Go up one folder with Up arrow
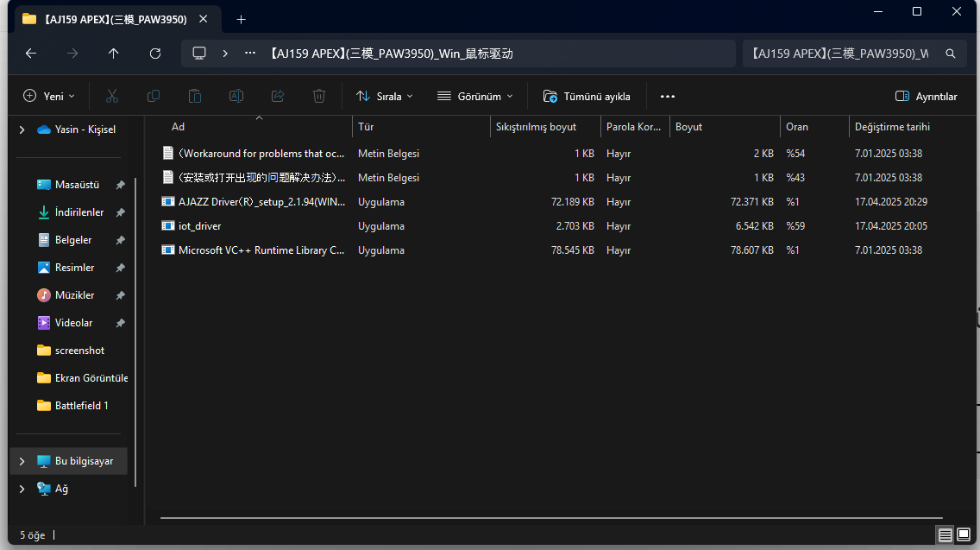Image resolution: width=980 pixels, height=550 pixels. click(x=114, y=54)
